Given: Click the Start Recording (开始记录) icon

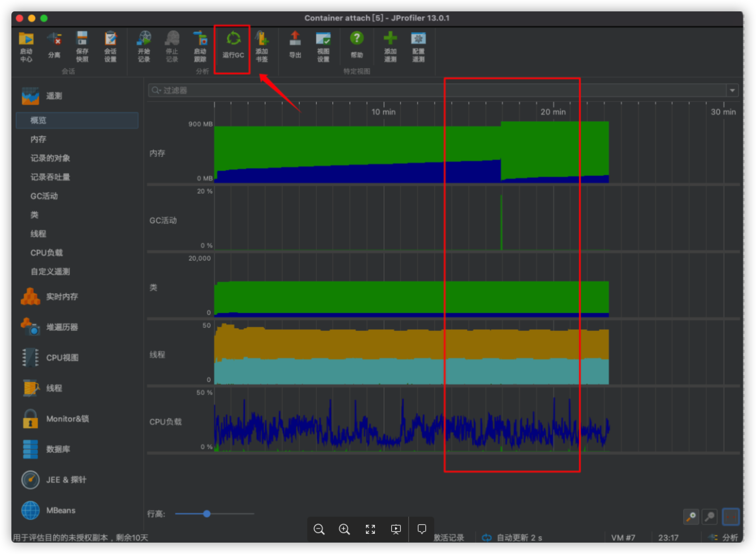Looking at the screenshot, I should (144, 39).
